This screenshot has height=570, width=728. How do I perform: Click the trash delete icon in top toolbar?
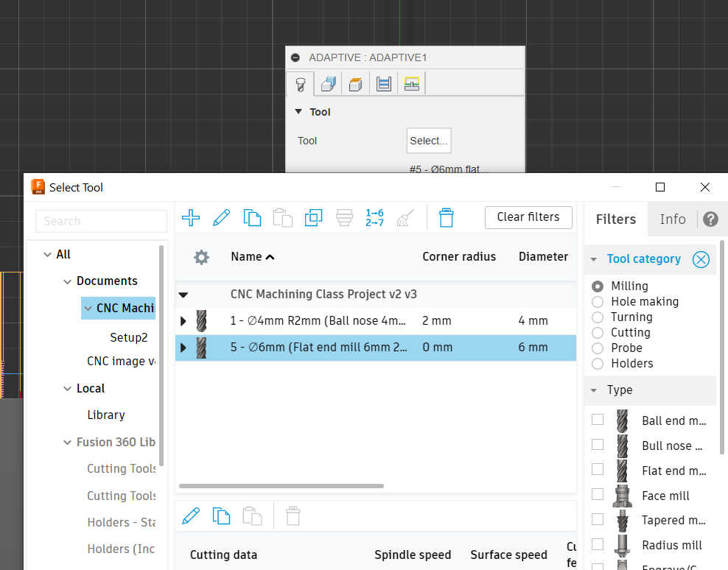[446, 217]
